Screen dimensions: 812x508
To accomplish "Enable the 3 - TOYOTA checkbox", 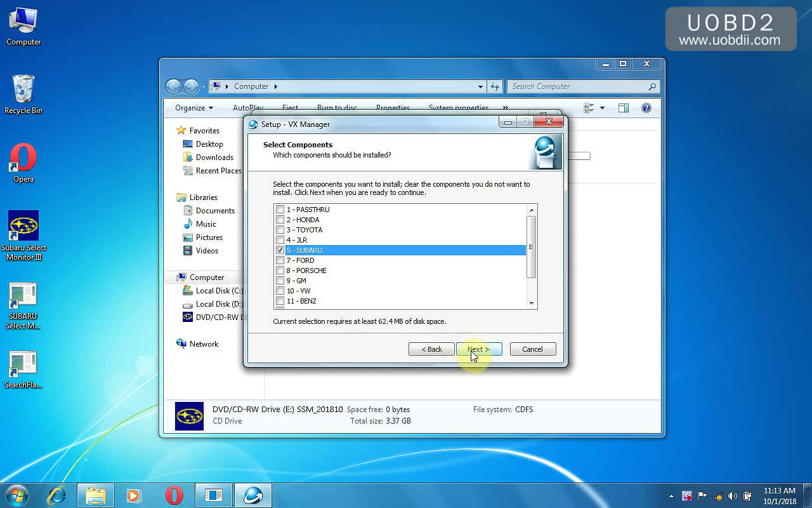I will point(280,230).
